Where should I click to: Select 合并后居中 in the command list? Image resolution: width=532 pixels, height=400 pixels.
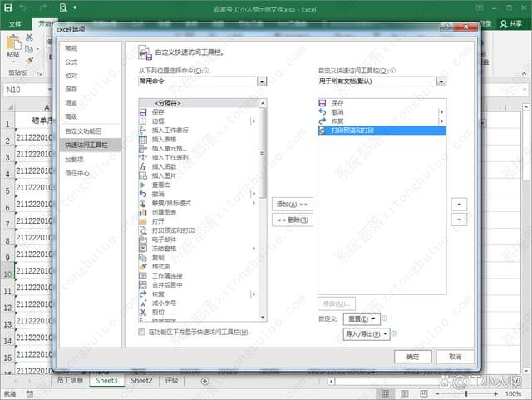pos(168,285)
